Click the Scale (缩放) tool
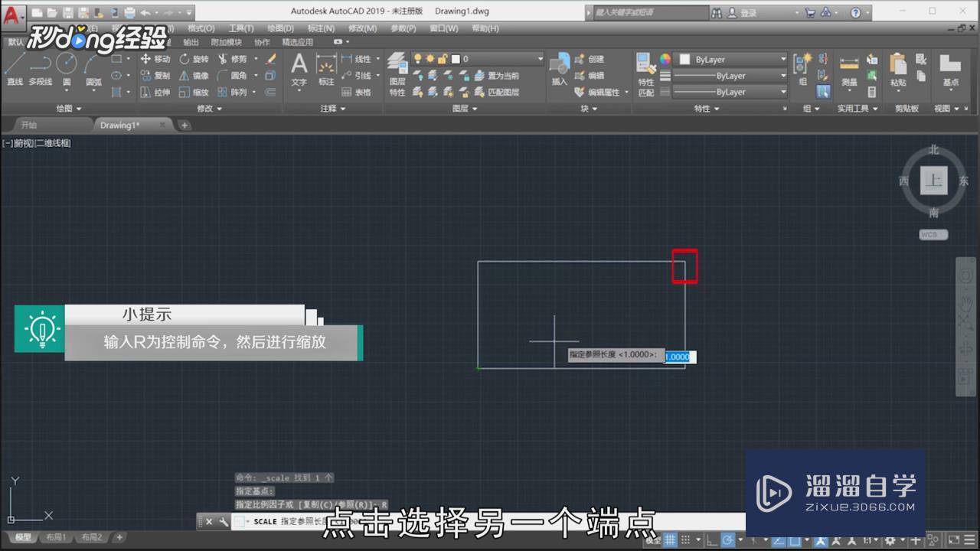The image size is (980, 551). pyautogui.click(x=194, y=92)
